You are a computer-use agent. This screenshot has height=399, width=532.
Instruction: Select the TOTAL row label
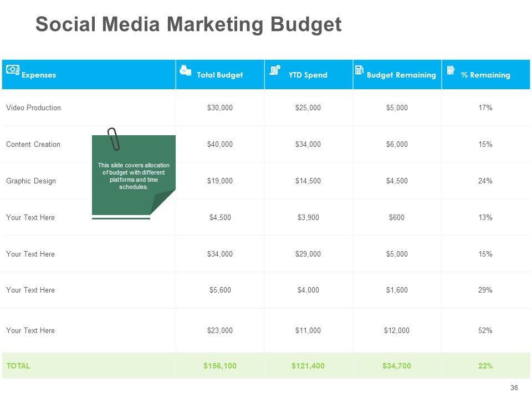pyautogui.click(x=18, y=366)
